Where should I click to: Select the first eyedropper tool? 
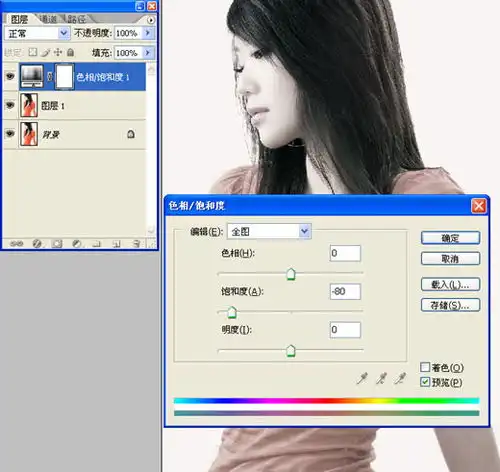[x=362, y=378]
